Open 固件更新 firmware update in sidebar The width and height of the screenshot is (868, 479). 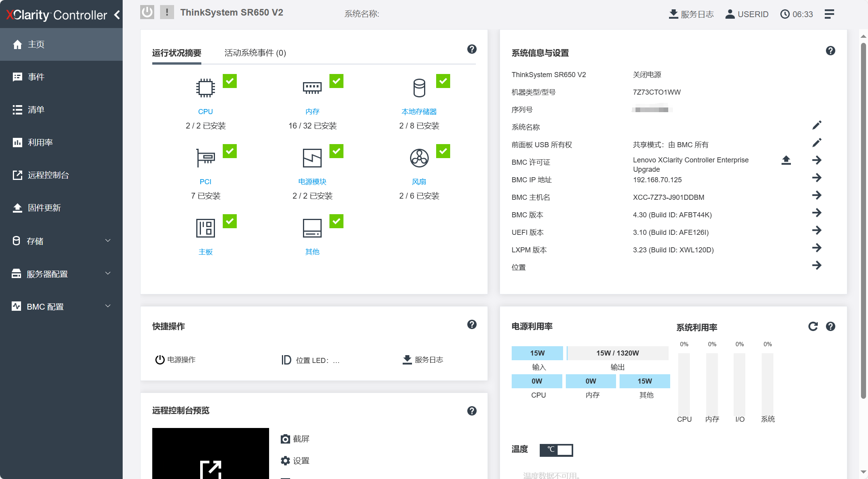pos(61,208)
